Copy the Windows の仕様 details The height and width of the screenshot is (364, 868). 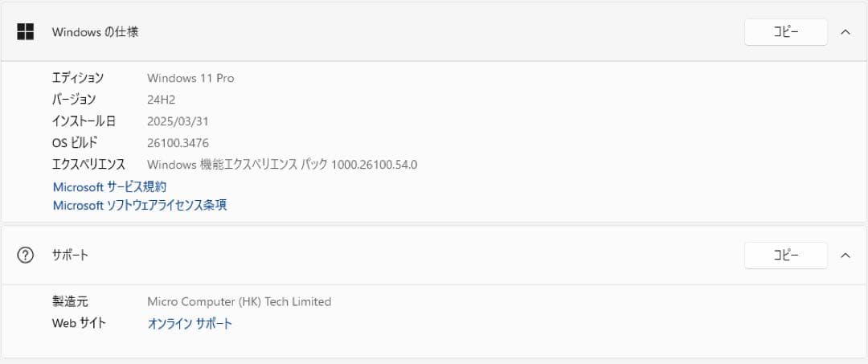pos(785,32)
